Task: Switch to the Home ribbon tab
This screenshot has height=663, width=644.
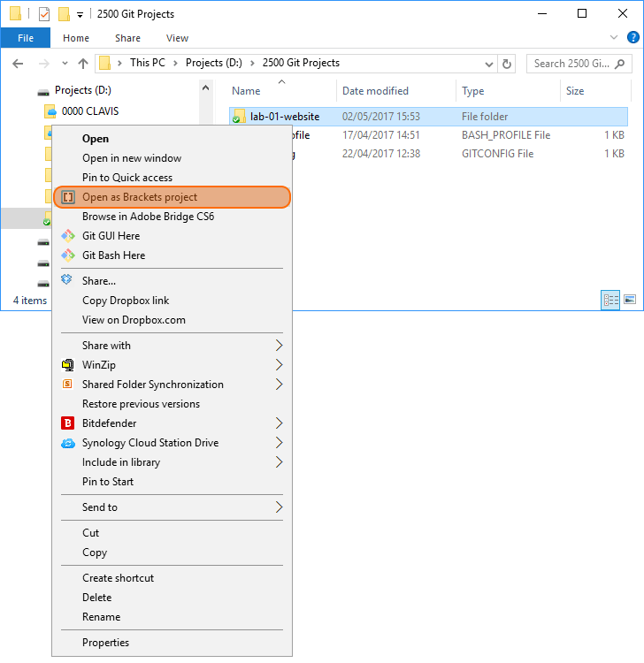Action: (x=76, y=38)
